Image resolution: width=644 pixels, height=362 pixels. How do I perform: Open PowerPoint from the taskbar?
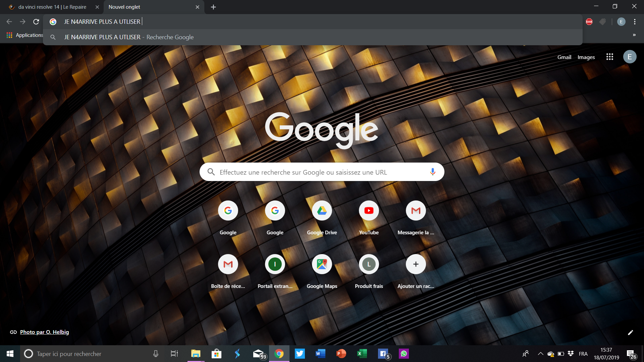tap(341, 354)
